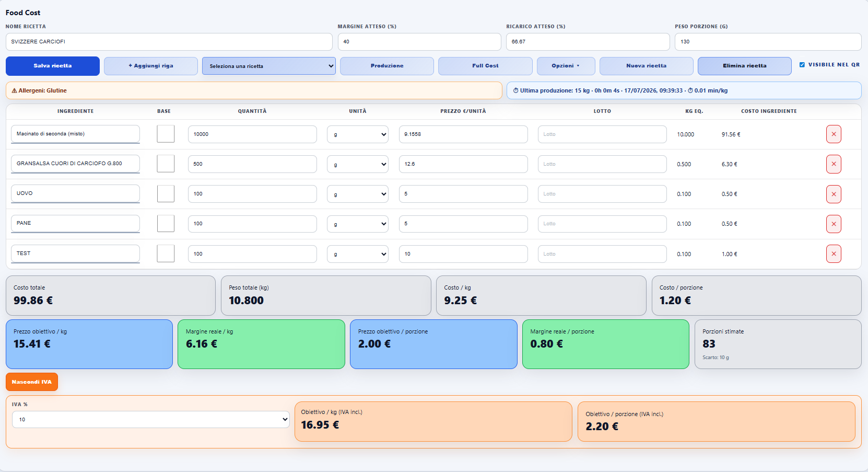Click the Costo / porzione 1.20 € card
Image resolution: width=868 pixels, height=472 pixels.
coord(757,295)
